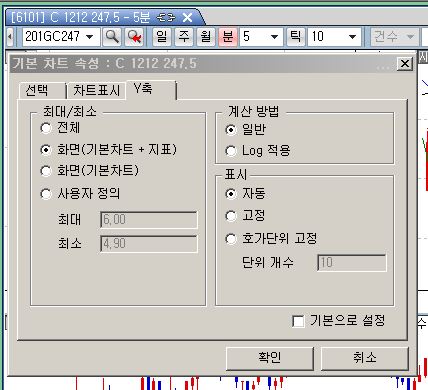
Task: Select the weekly 주 chart period button
Action: coord(184,36)
